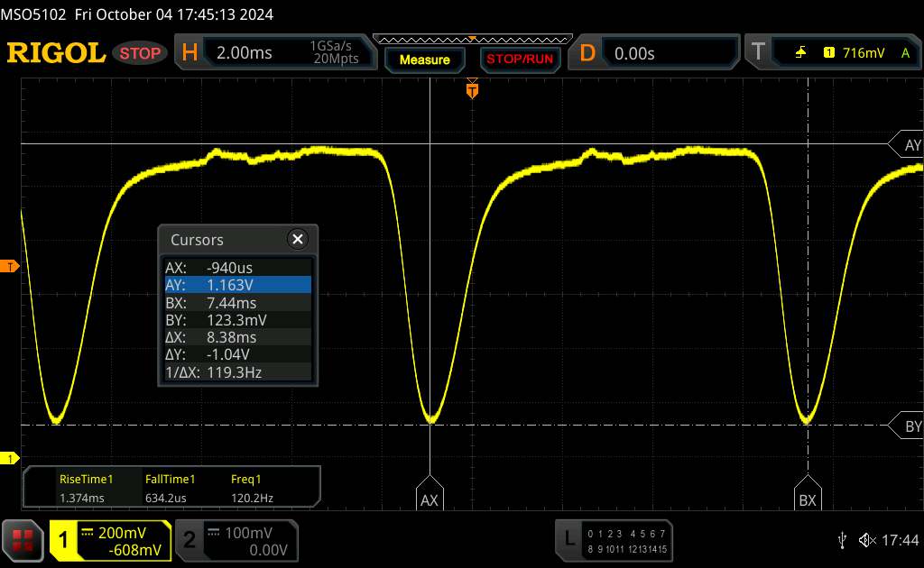The height and width of the screenshot is (568, 924).
Task: Select the BY: 123.3mV cursor row
Action: [x=237, y=319]
